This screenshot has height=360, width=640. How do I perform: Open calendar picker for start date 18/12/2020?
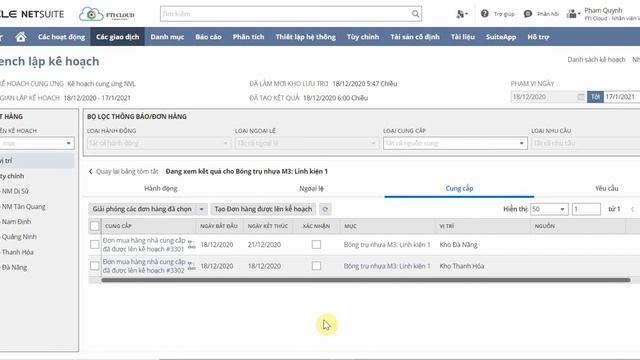click(x=581, y=97)
